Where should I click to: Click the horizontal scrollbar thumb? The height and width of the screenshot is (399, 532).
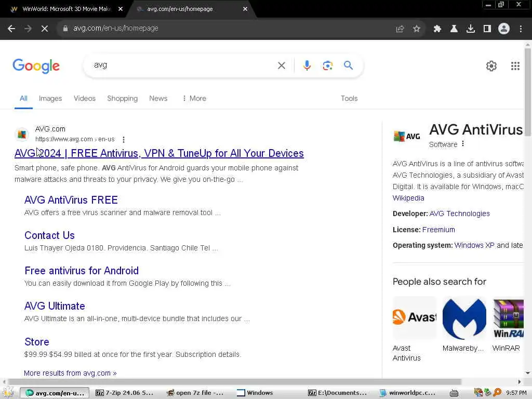tap(234, 382)
